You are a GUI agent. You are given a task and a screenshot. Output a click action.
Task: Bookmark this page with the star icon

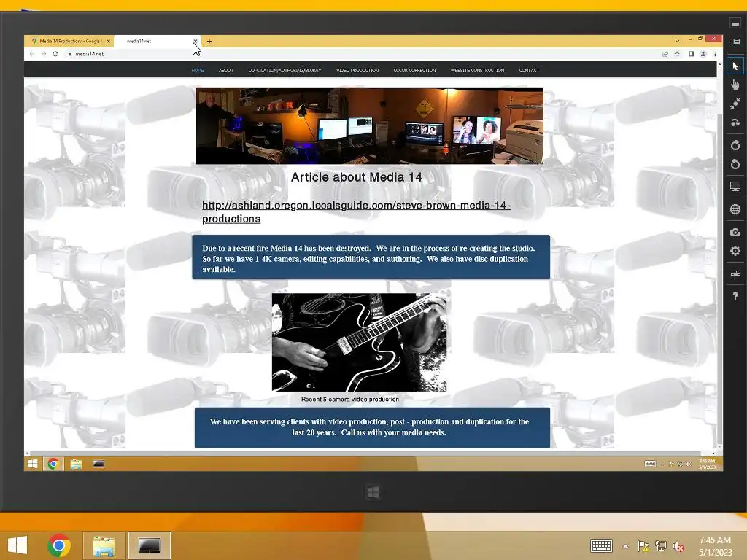point(677,54)
